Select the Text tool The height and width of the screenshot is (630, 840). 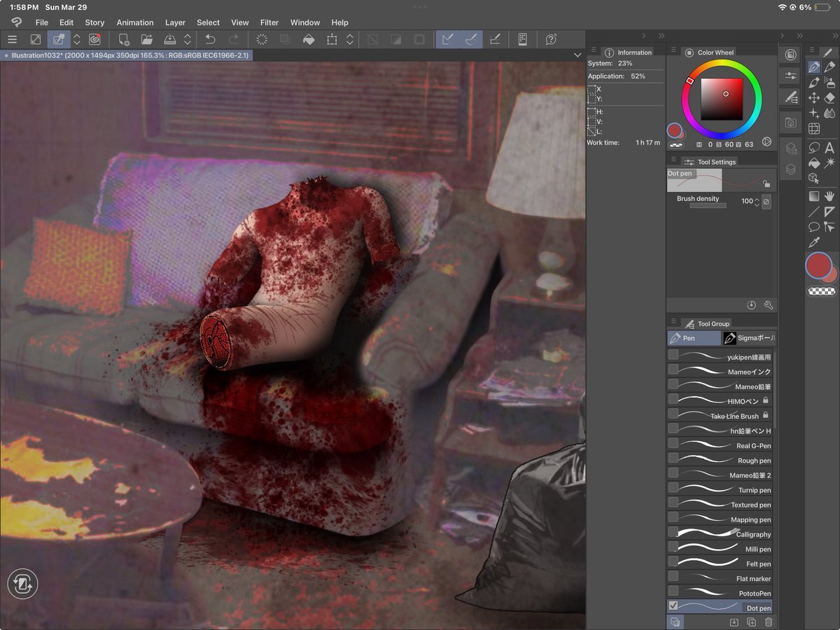point(829,148)
